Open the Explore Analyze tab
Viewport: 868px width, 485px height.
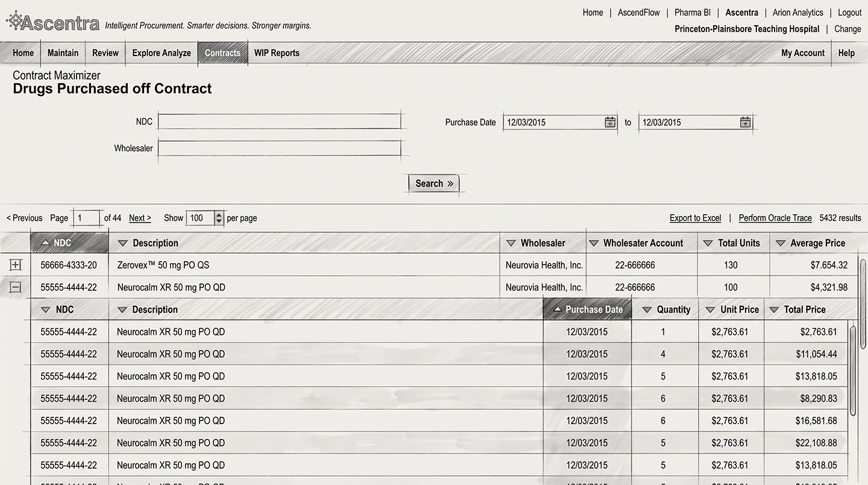click(162, 53)
